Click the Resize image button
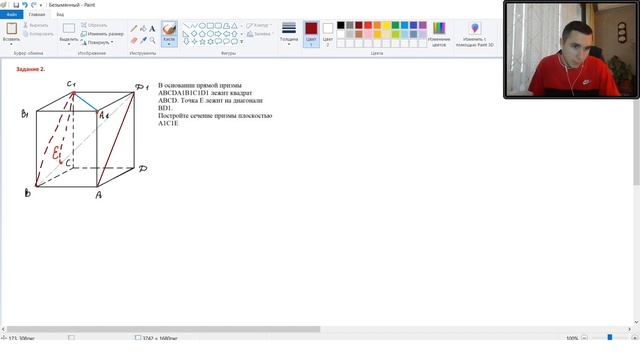Viewport: 640px width, 360px height. [x=102, y=34]
